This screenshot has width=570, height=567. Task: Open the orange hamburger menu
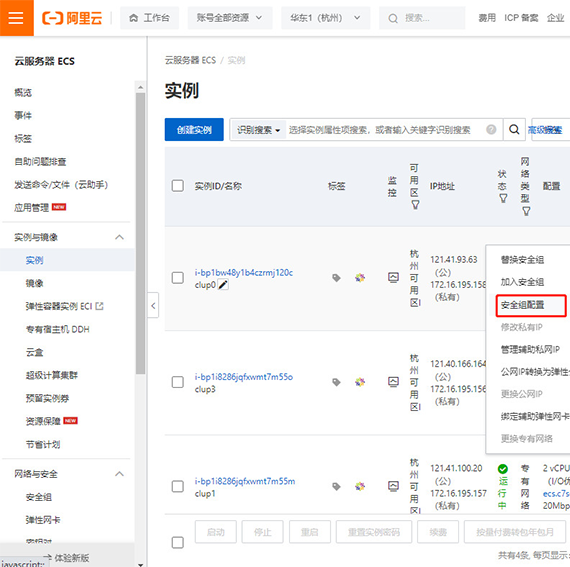point(16,17)
